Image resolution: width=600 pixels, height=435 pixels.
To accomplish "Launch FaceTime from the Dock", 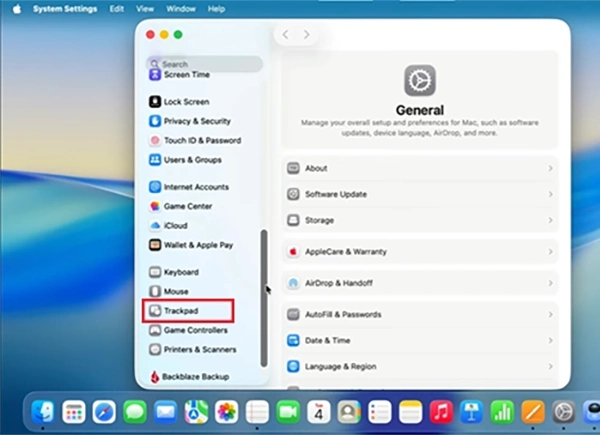I will pyautogui.click(x=288, y=412).
